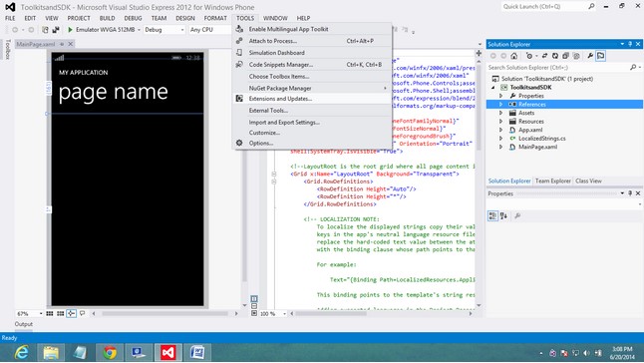
Task: Click Auto Hide pin on Solution Explorer
Action: point(630,44)
